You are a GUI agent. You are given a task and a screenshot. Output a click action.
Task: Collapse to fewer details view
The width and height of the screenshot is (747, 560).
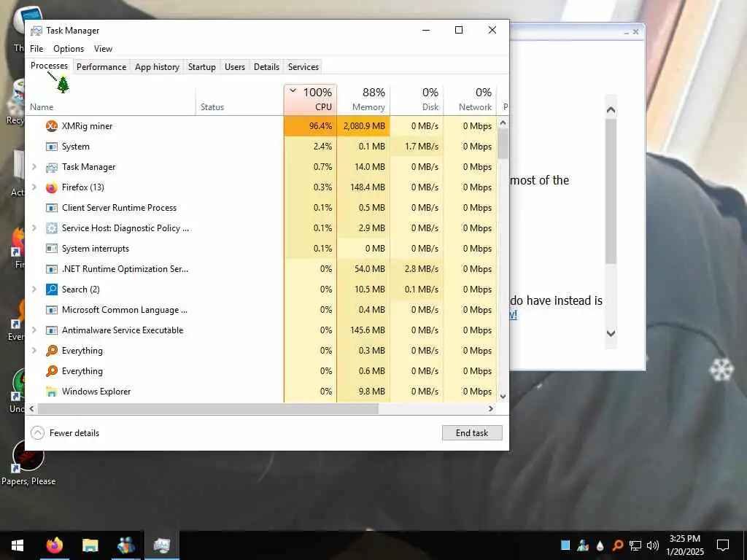[65, 433]
